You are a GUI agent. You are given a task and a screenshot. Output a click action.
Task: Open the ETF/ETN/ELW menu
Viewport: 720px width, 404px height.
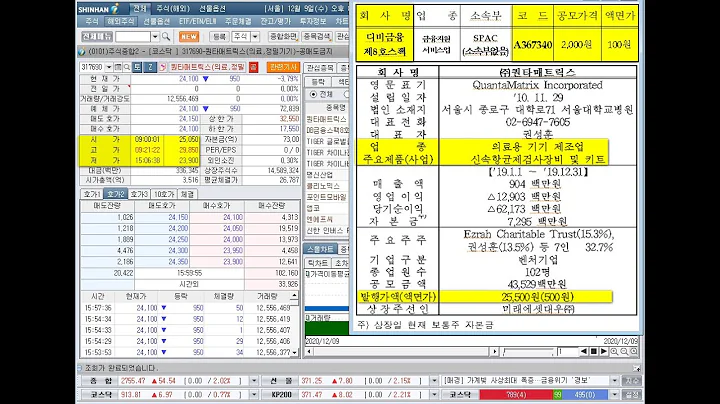click(x=197, y=21)
